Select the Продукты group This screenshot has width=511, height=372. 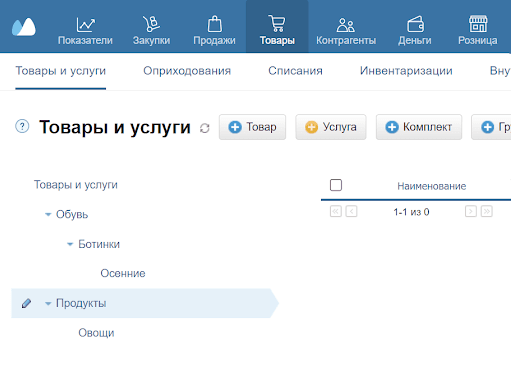pyautogui.click(x=81, y=303)
